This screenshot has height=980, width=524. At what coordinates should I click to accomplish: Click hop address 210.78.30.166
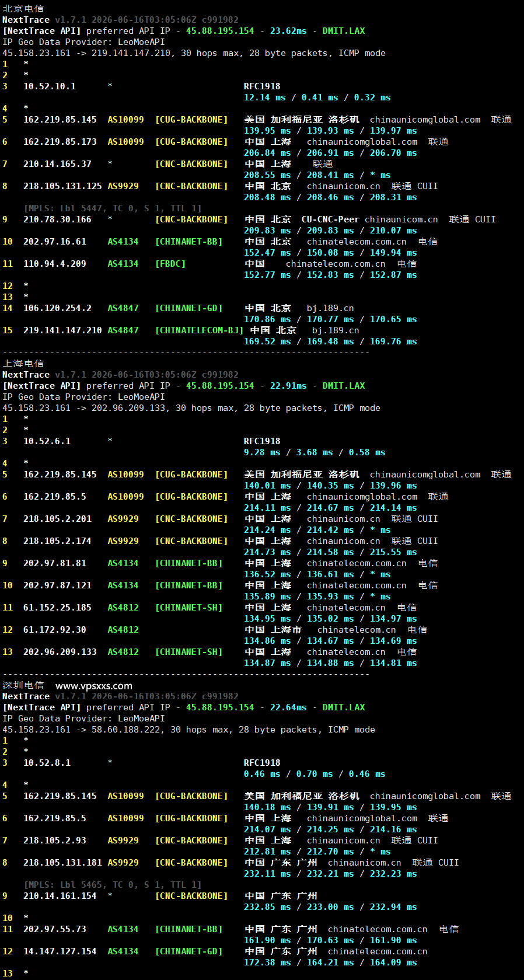(x=57, y=219)
